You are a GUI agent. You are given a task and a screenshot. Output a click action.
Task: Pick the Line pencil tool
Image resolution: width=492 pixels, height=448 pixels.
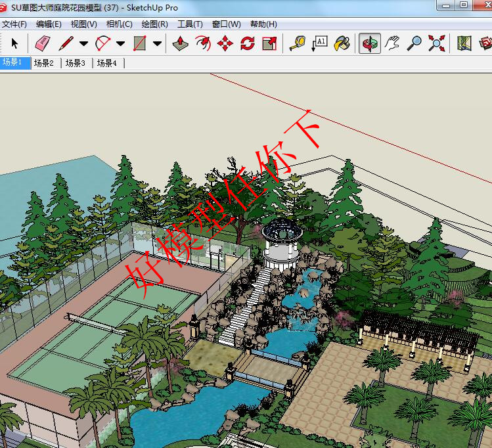pyautogui.click(x=66, y=43)
